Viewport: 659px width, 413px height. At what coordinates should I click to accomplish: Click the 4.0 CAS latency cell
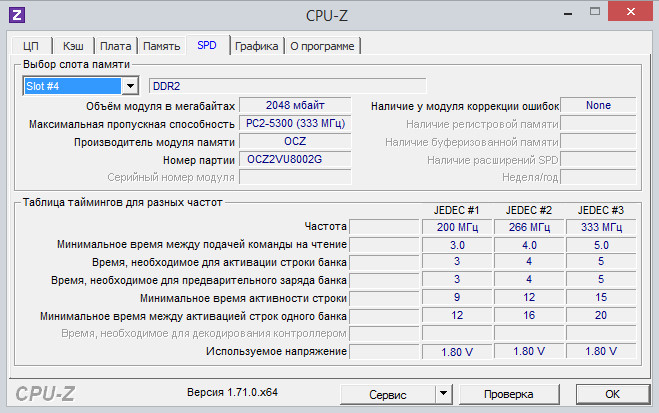(529, 245)
